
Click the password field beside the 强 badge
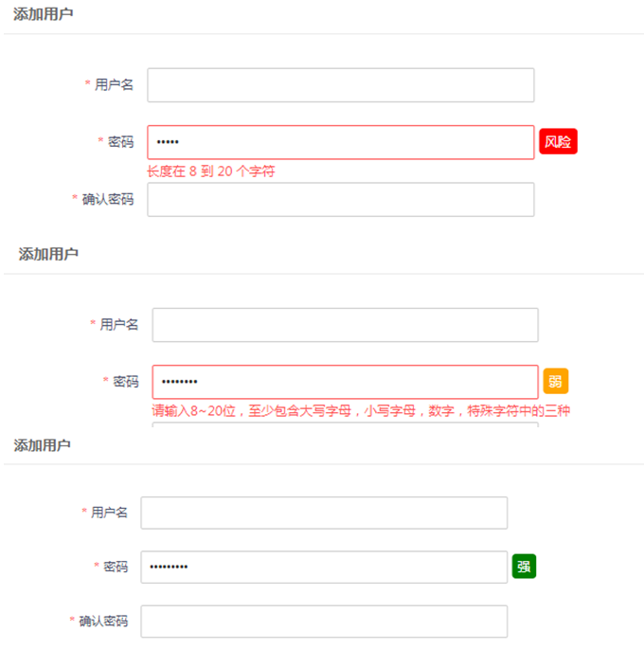pyautogui.click(x=324, y=567)
